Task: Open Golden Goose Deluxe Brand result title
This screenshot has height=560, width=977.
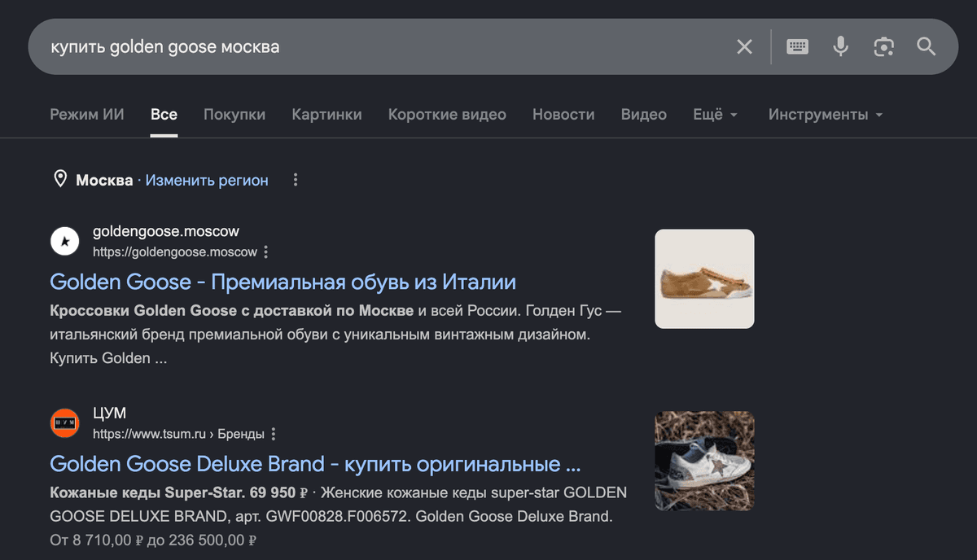Action: [x=315, y=465]
